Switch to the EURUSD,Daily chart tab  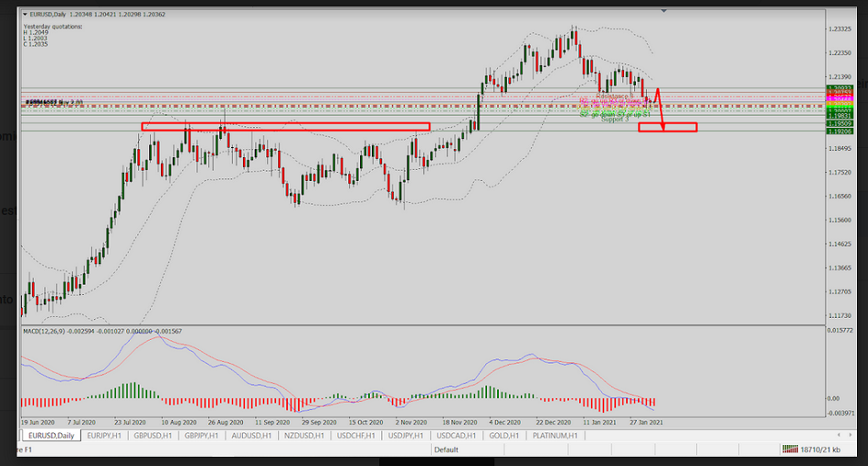click(x=53, y=436)
